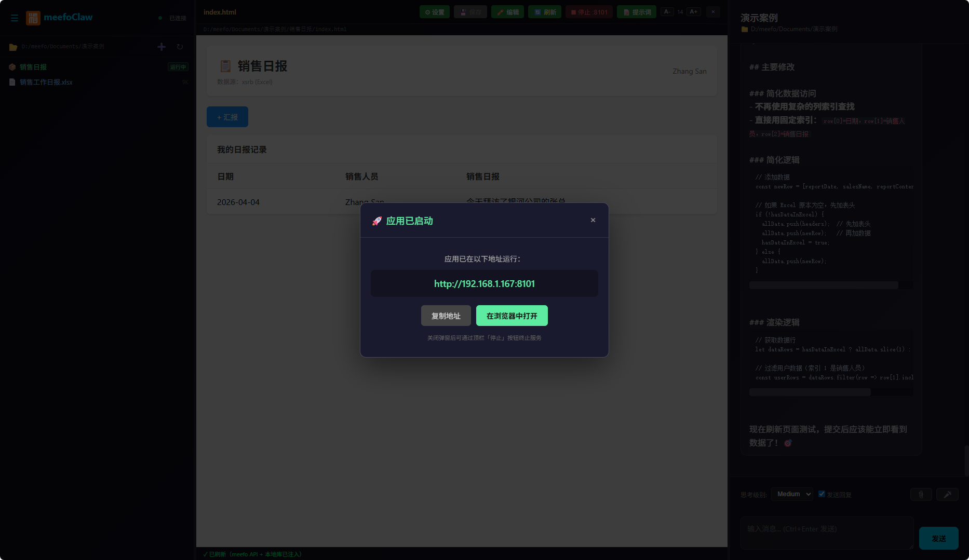Open the 提示词 prompt panel
The height and width of the screenshot is (560, 969).
pyautogui.click(x=636, y=11)
